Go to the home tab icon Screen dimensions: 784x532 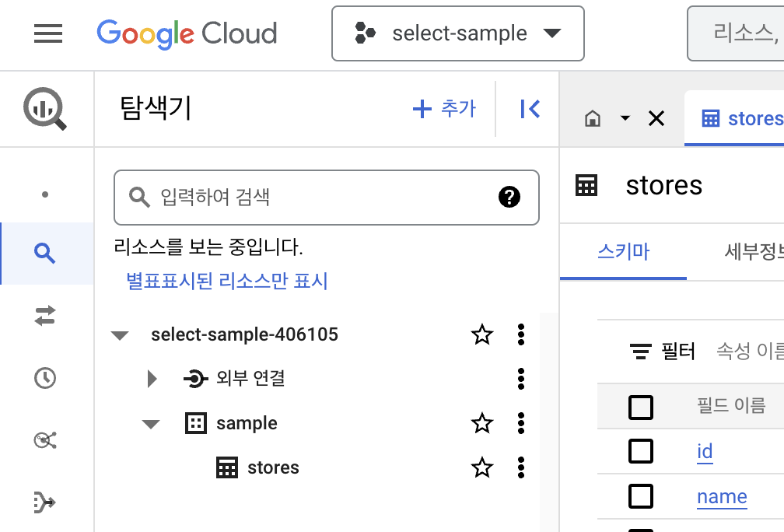[593, 118]
